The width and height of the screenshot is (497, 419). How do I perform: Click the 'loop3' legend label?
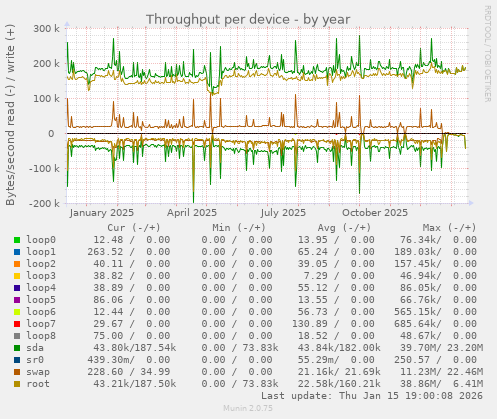pos(41,276)
